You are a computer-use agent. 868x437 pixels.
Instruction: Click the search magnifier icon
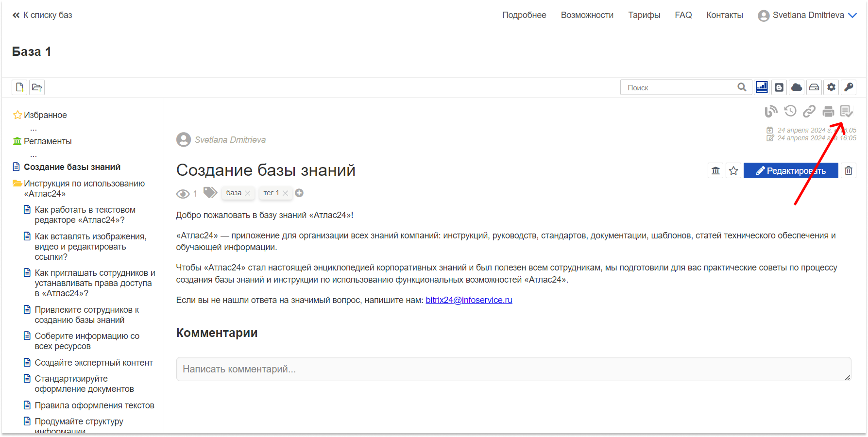[x=742, y=87]
